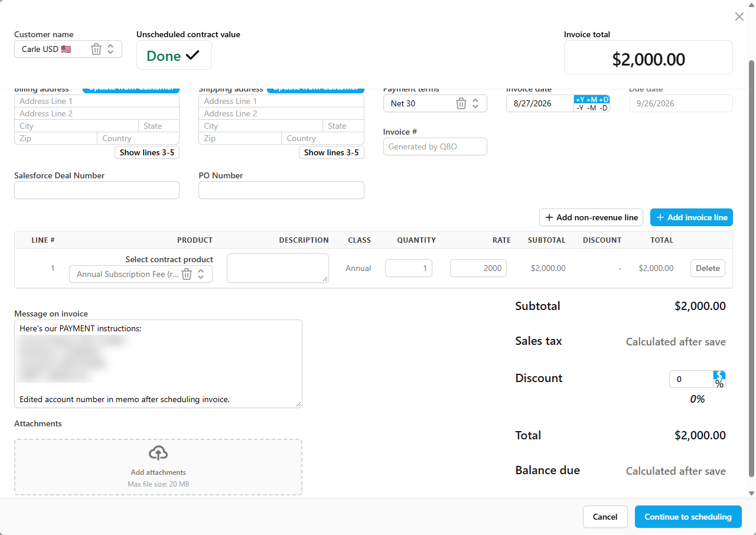
Task: Click billing State field
Action: coord(159,126)
